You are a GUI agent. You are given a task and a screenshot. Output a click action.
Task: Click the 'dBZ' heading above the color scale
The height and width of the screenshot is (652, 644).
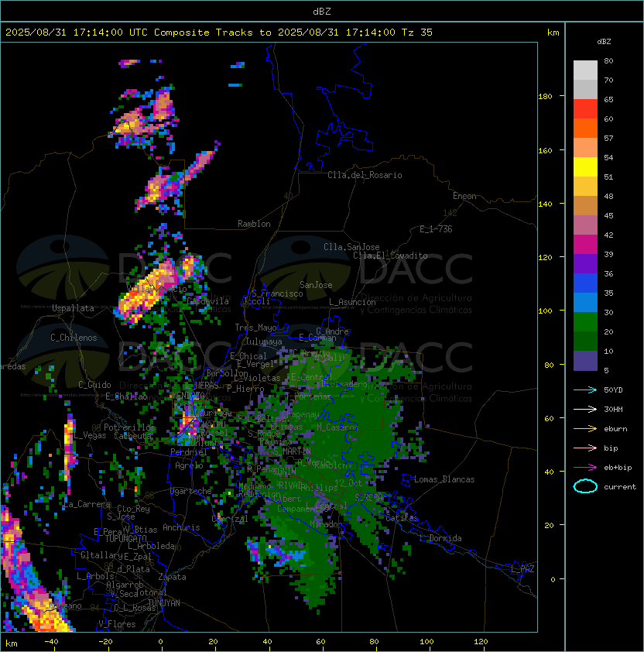pos(604,42)
